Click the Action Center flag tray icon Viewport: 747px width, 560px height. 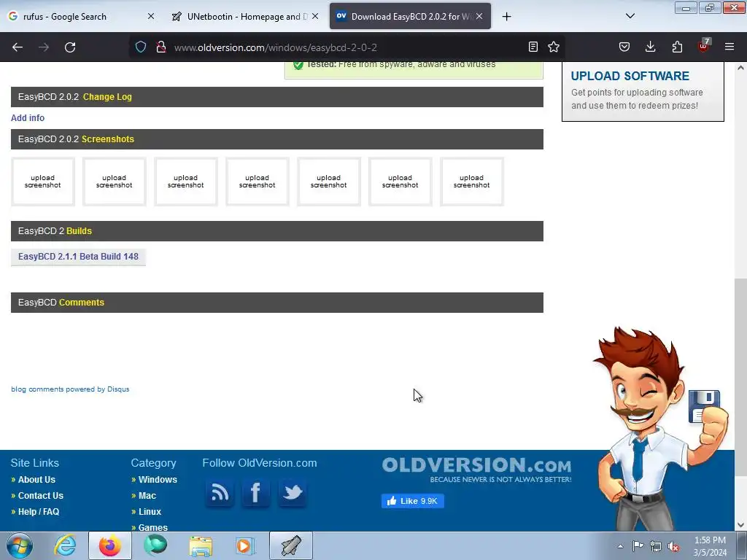pyautogui.click(x=638, y=546)
